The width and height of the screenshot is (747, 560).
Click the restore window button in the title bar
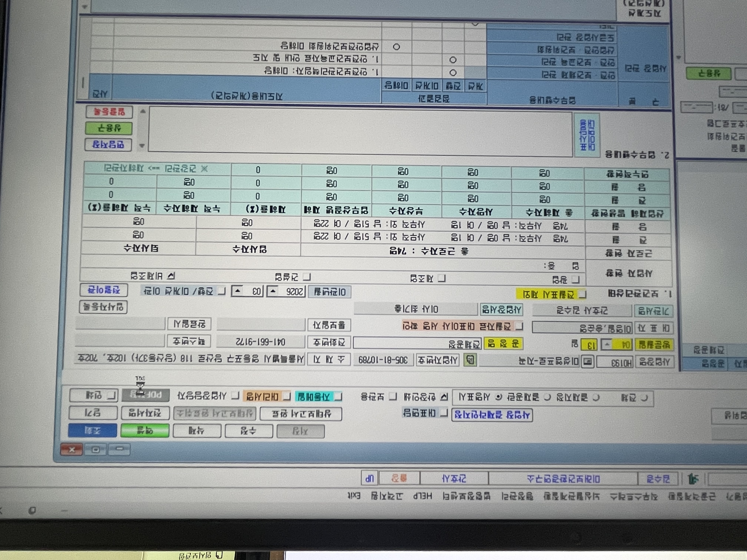(x=96, y=449)
